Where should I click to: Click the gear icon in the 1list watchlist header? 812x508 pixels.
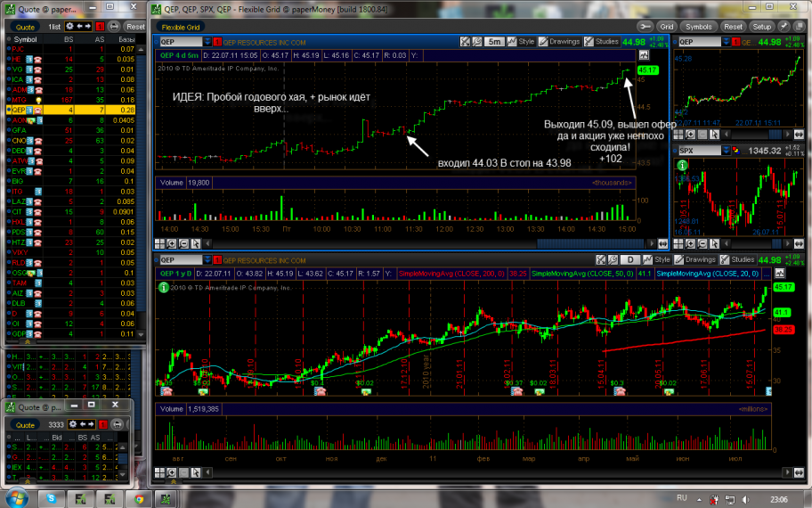70,27
